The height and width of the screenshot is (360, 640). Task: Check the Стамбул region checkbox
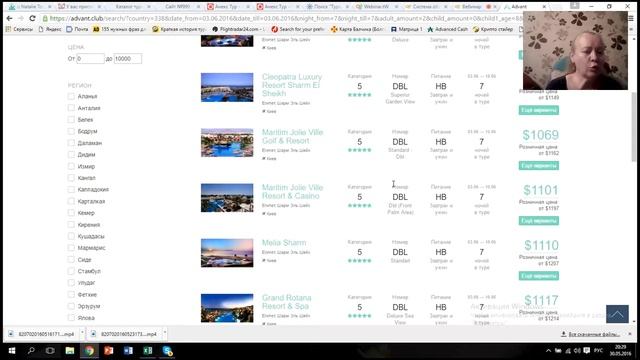click(71, 271)
